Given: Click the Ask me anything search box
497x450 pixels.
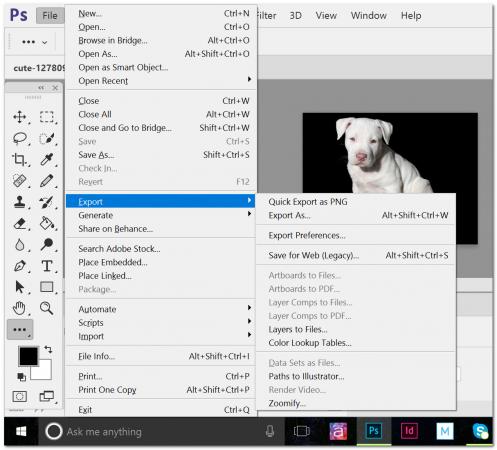Looking at the screenshot, I should (161, 432).
